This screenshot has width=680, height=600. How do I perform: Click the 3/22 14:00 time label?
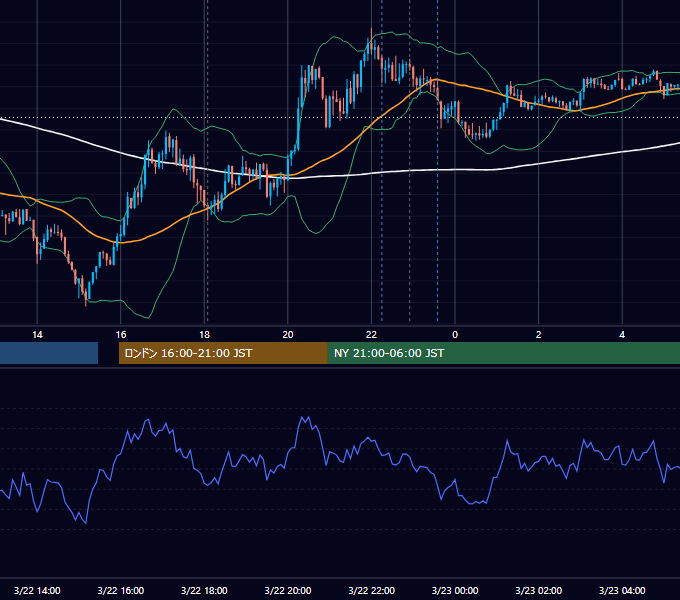[37, 590]
